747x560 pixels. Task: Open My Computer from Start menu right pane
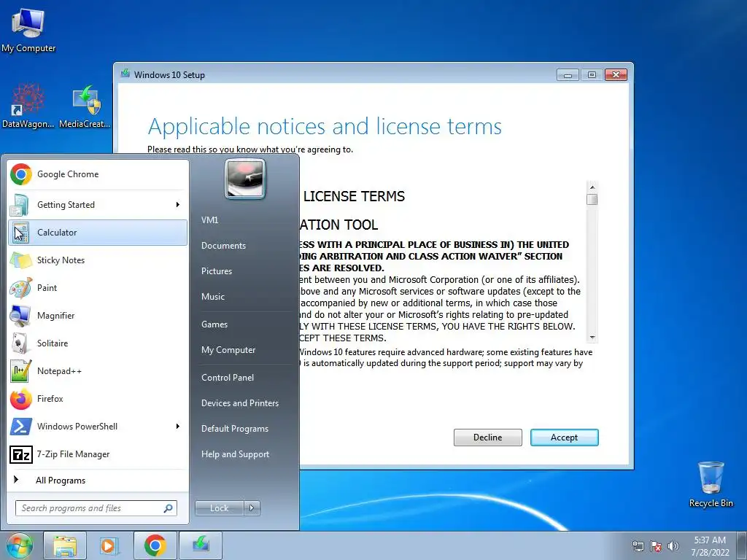228,350
